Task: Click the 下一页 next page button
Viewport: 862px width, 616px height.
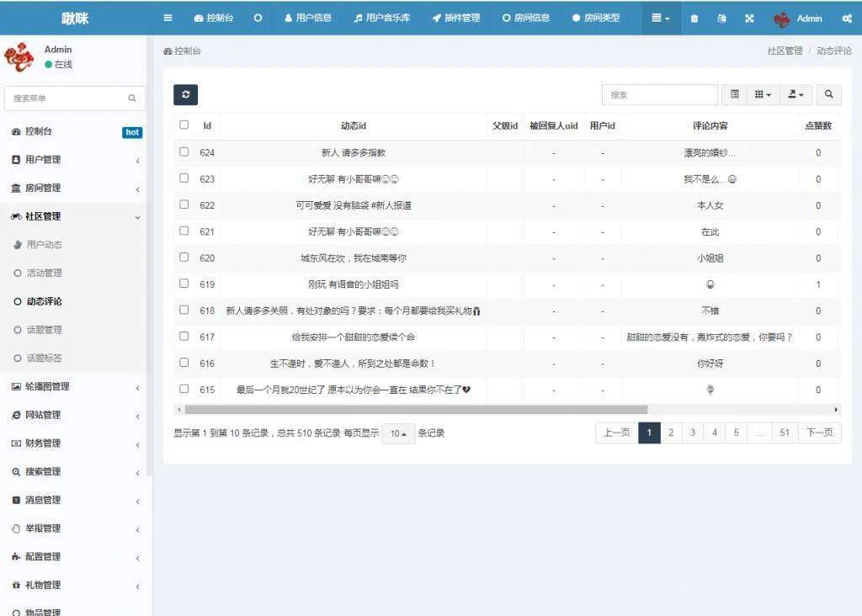Action: (819, 433)
